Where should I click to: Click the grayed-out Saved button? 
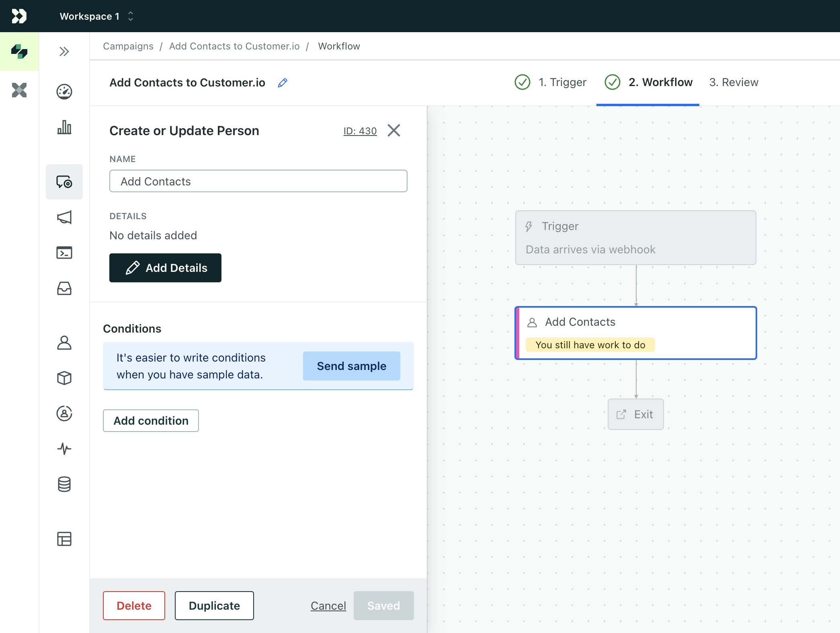pyautogui.click(x=384, y=606)
